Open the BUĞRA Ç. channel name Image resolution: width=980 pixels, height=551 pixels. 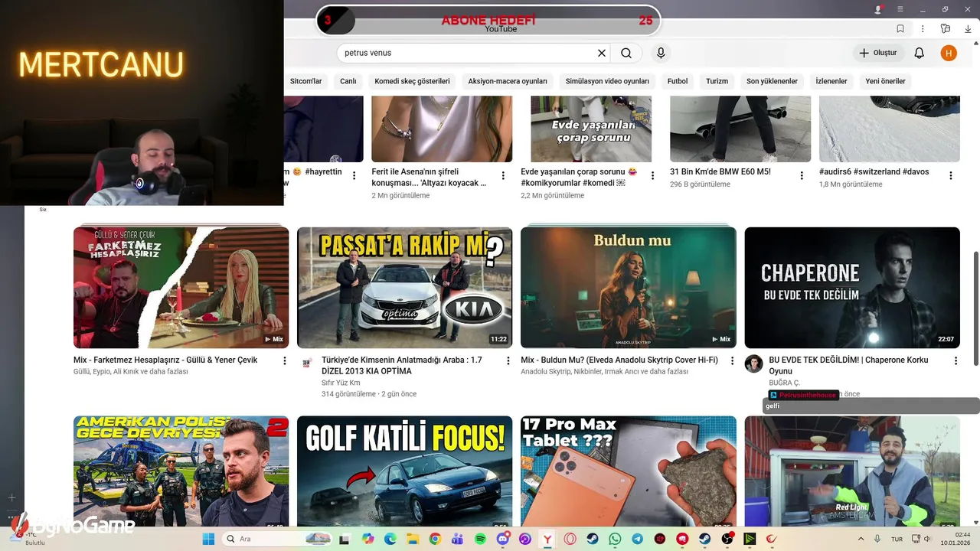click(784, 383)
